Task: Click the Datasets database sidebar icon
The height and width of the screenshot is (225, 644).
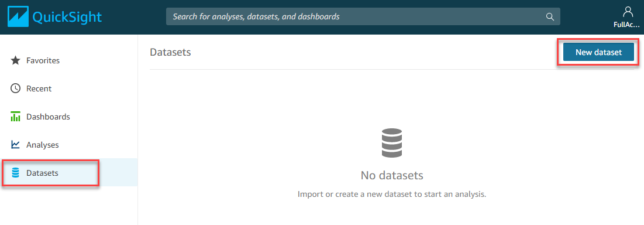Action: [x=16, y=173]
